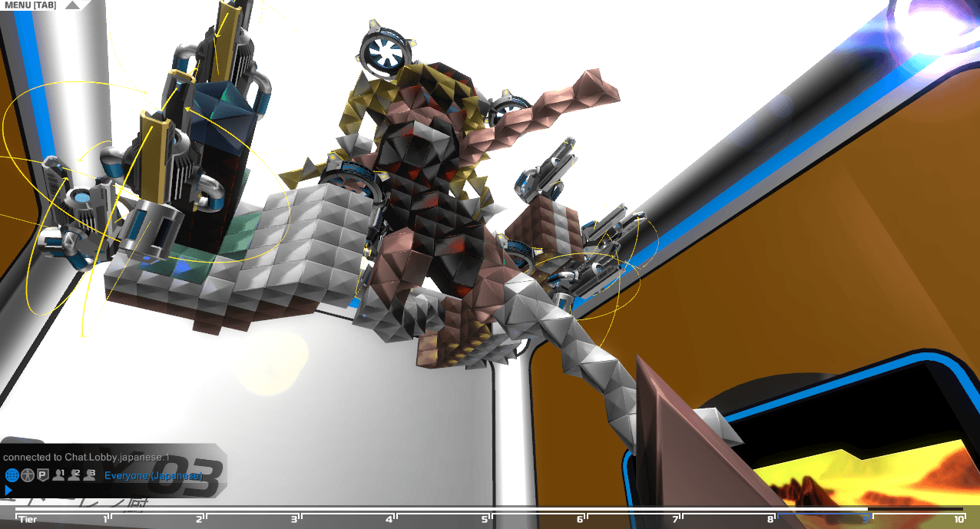Click the 'connected to Chat.Lobby.japanese.1' message

[86, 457]
